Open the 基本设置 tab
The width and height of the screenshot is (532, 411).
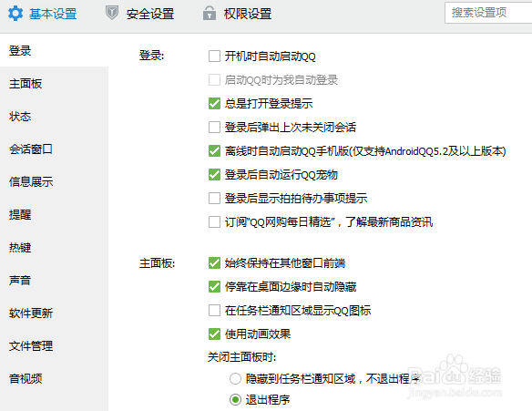(x=43, y=14)
